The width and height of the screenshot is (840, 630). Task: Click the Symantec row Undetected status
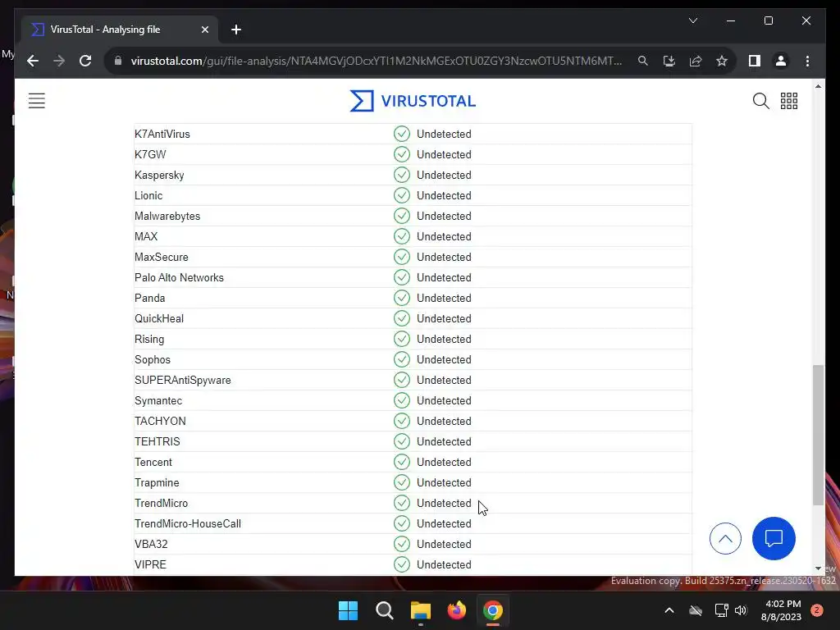[444, 400]
